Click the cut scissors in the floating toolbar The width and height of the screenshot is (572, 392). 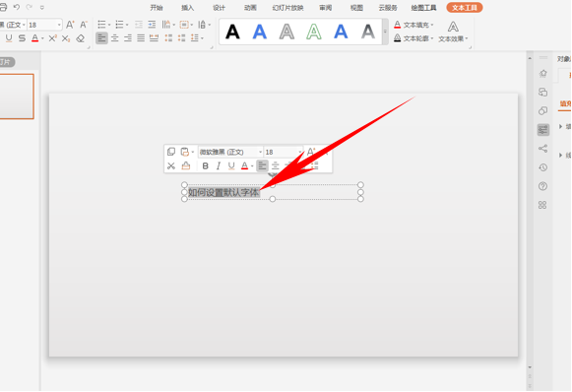pyautogui.click(x=171, y=165)
